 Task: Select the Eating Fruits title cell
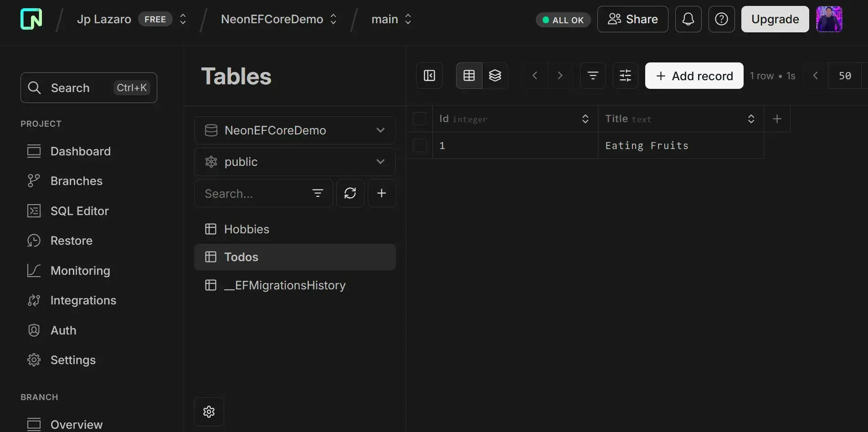pyautogui.click(x=681, y=146)
